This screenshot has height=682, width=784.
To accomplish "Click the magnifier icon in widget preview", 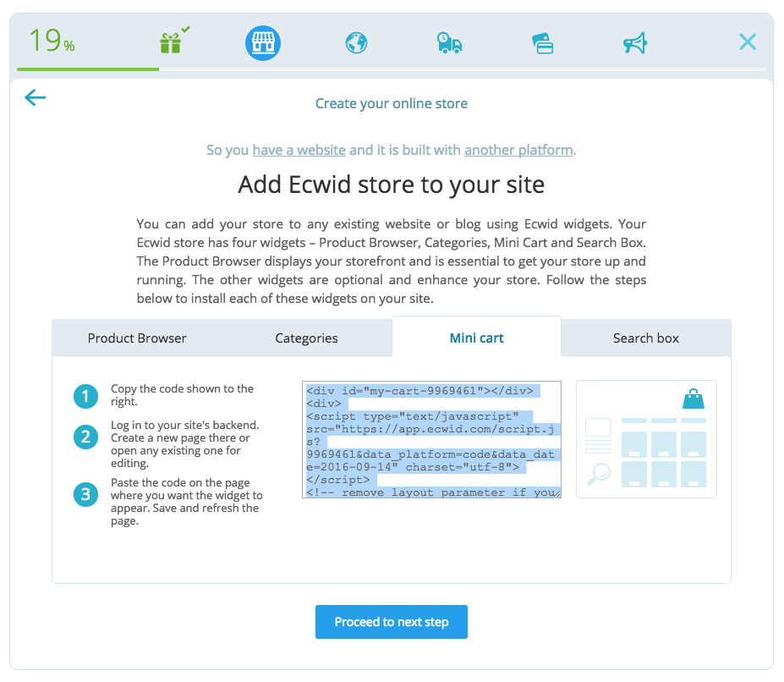I will [599, 474].
